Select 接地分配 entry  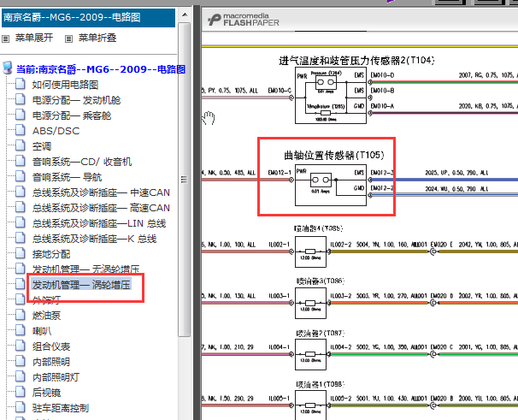coord(51,254)
